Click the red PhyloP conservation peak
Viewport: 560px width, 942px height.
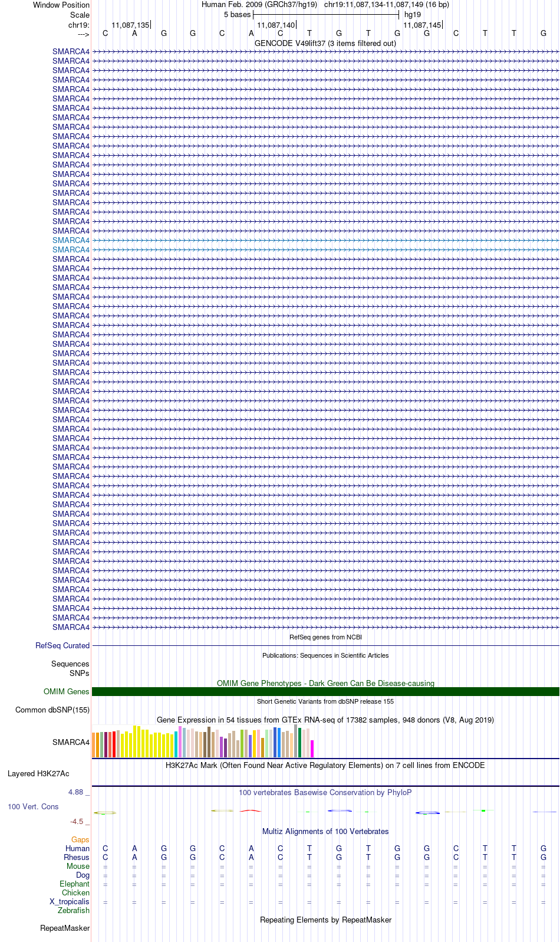point(251,810)
